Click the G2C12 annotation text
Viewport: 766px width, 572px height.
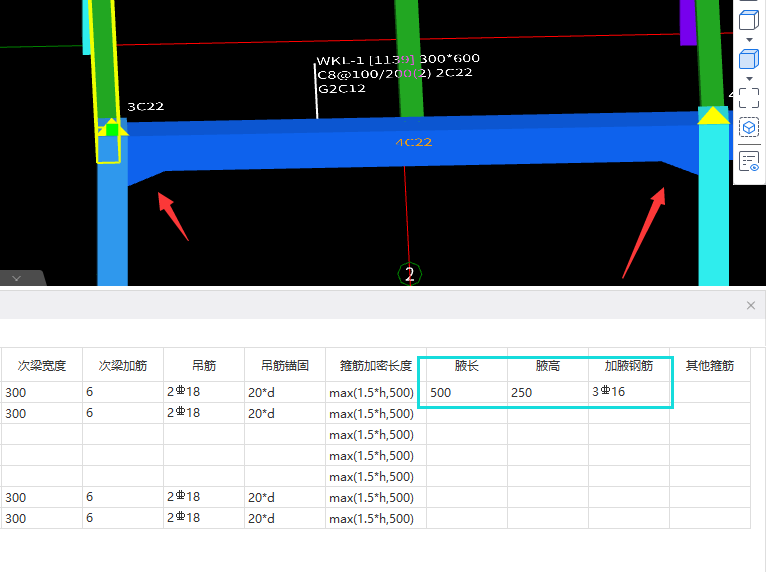point(341,89)
